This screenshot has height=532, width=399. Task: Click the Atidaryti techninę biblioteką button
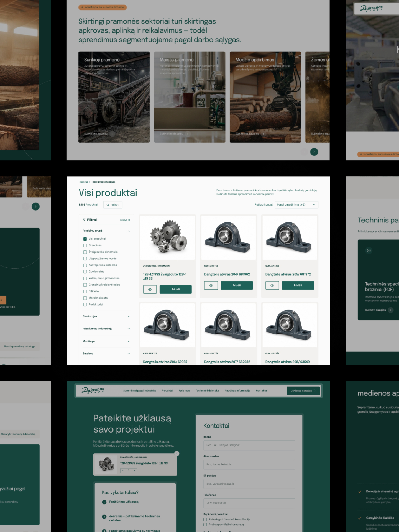[18, 434]
